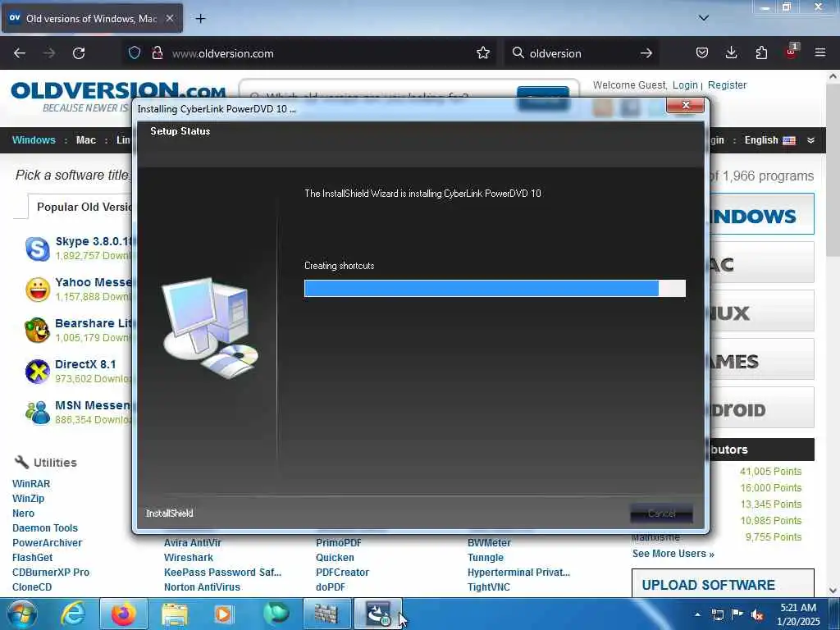Open the CloneCD link
This screenshot has height=630, width=840.
click(x=32, y=587)
